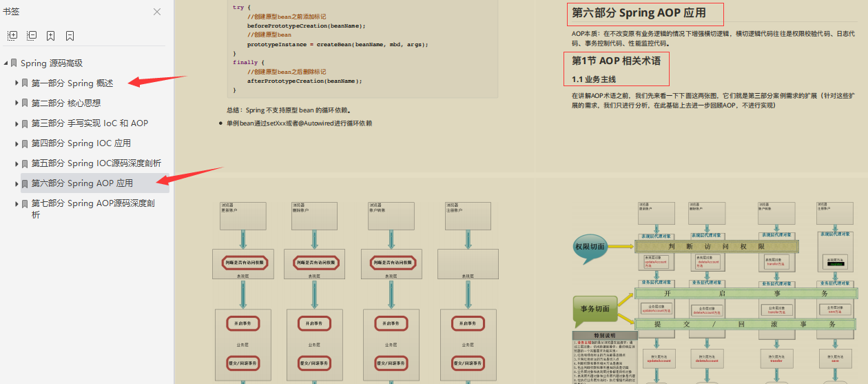Click the bookmark icon beside Spring 源码高级
The width and height of the screenshot is (868, 384).
click(x=14, y=63)
